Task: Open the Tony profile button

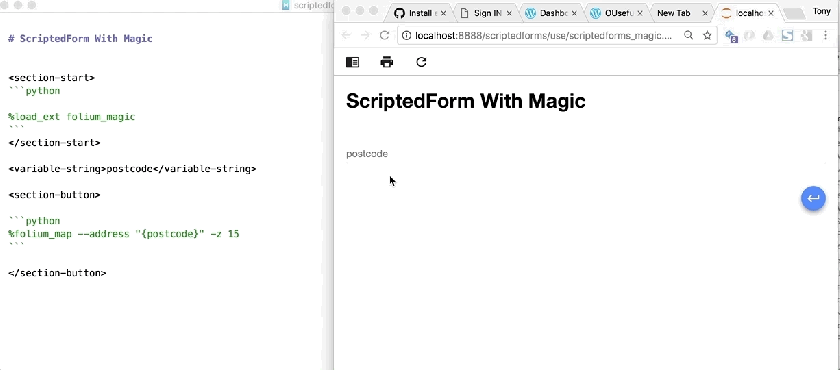Action: pyautogui.click(x=822, y=11)
